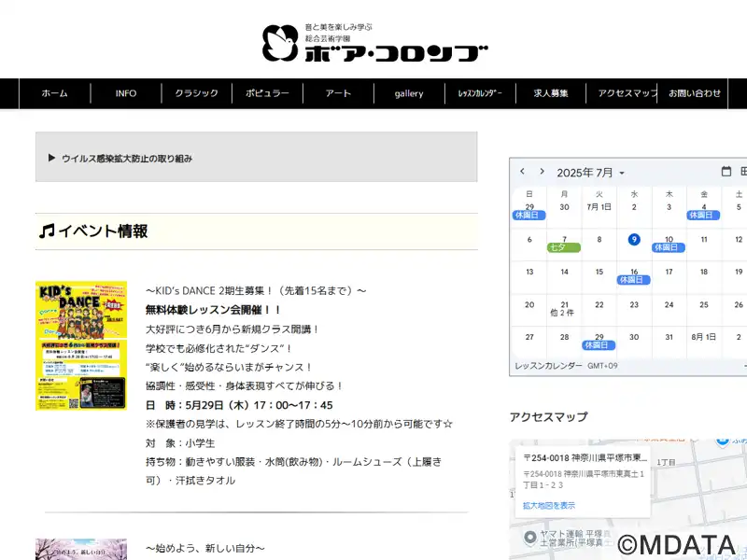Click レッスンカレンダー GMT+09 footer text
The width and height of the screenshot is (747, 560).
[x=566, y=366]
